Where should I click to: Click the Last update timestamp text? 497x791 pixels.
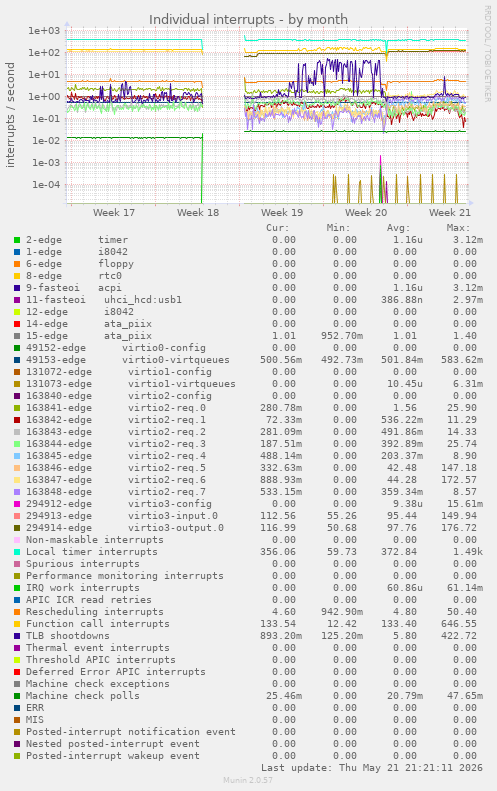(372, 768)
